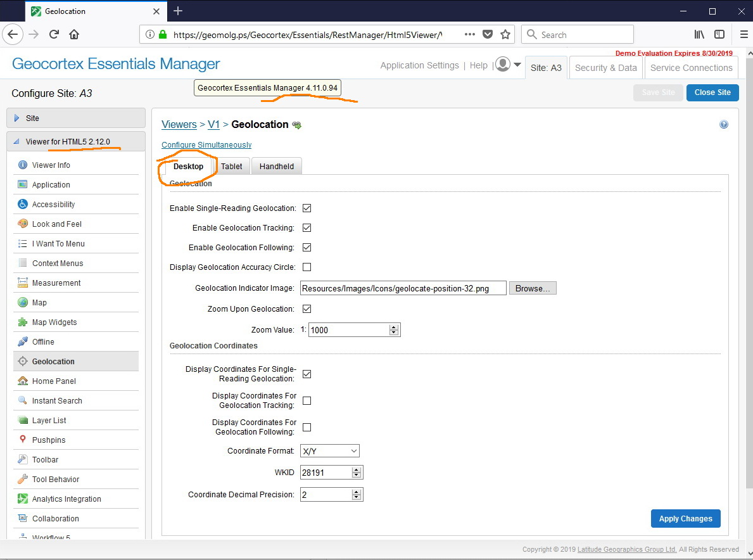The height and width of the screenshot is (560, 753).
Task: Click the Instant Search magnifier icon
Action: point(23,400)
